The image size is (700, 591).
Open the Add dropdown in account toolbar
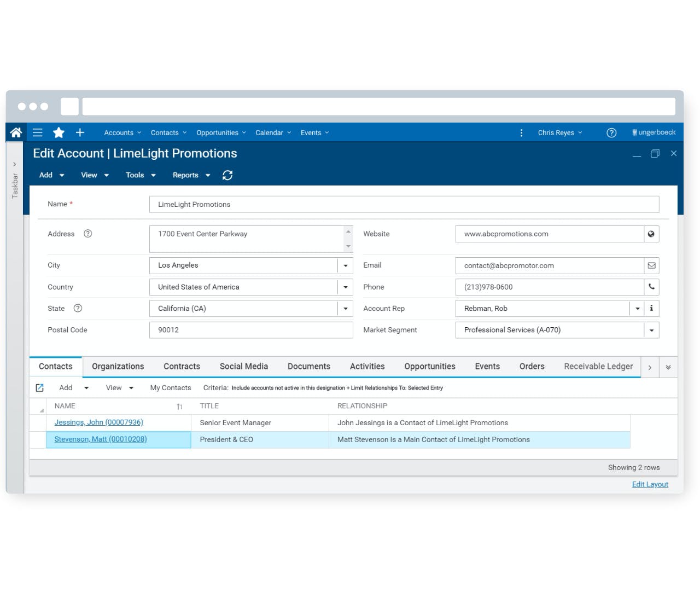51,175
